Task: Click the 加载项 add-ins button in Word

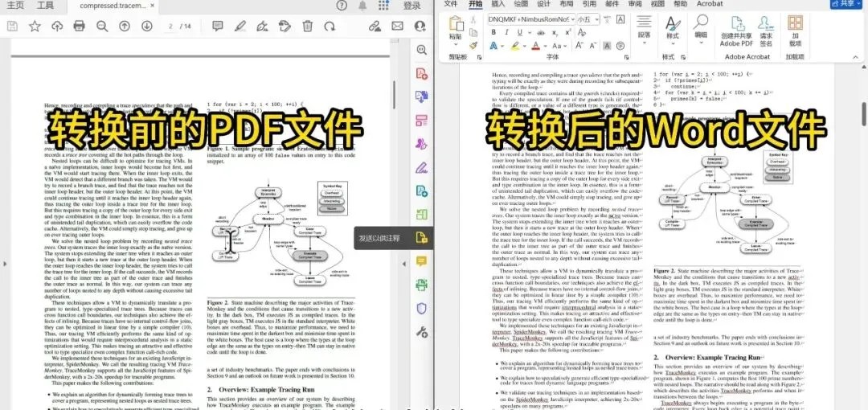Action: click(796, 31)
